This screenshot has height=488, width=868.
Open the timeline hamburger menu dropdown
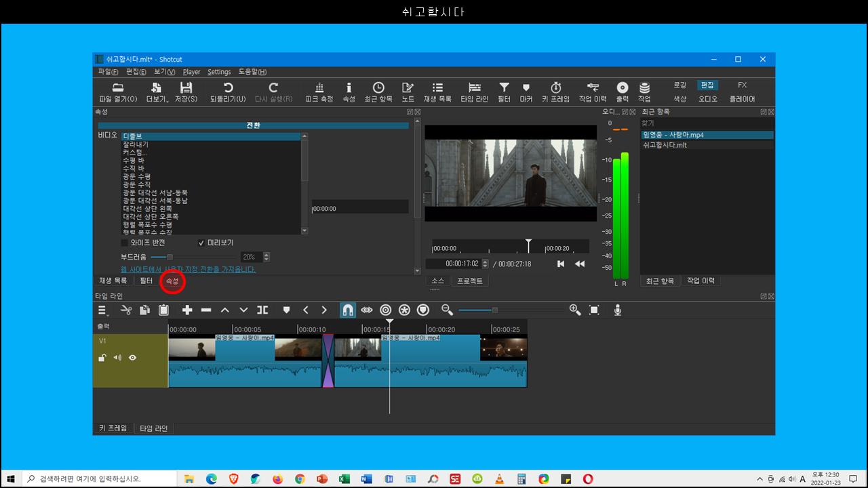tap(104, 310)
